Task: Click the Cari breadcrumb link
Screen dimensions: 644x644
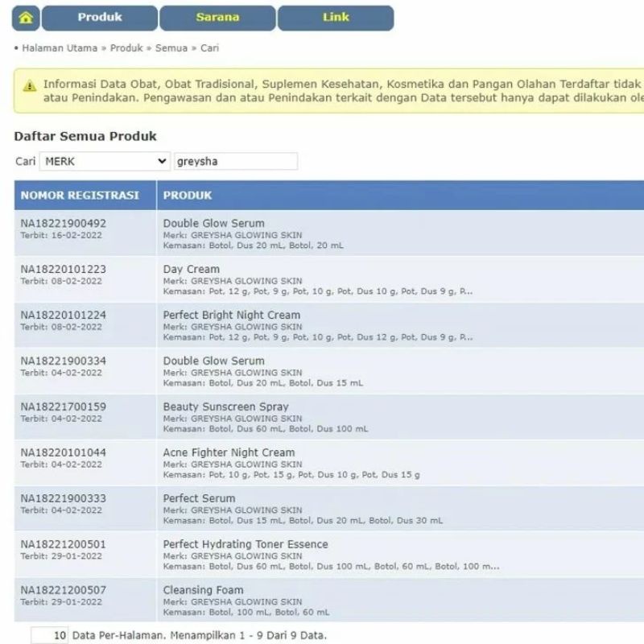Action: 209,48
